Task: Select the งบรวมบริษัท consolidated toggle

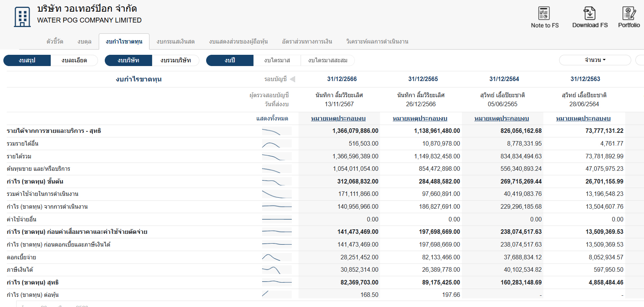Action: [x=175, y=60]
